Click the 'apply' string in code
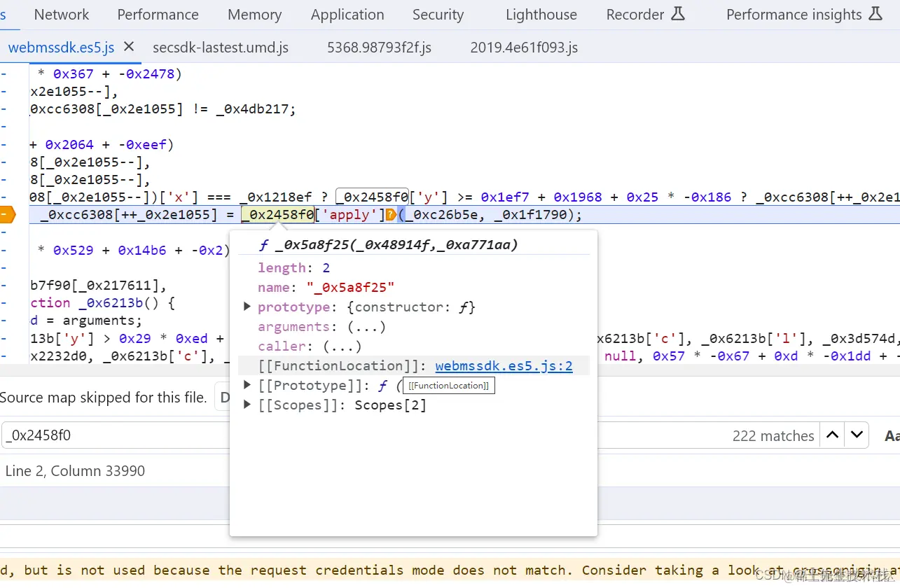The width and height of the screenshot is (900, 588). click(x=353, y=215)
